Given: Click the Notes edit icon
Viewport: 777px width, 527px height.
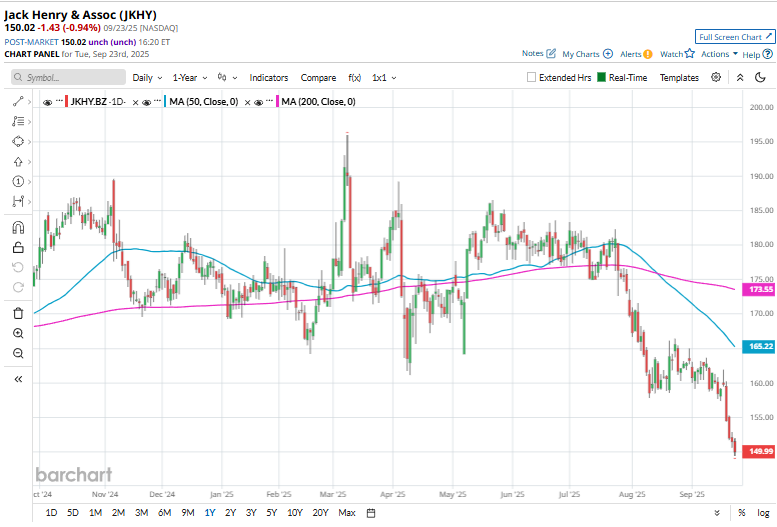Looking at the screenshot, I should click(x=551, y=54).
